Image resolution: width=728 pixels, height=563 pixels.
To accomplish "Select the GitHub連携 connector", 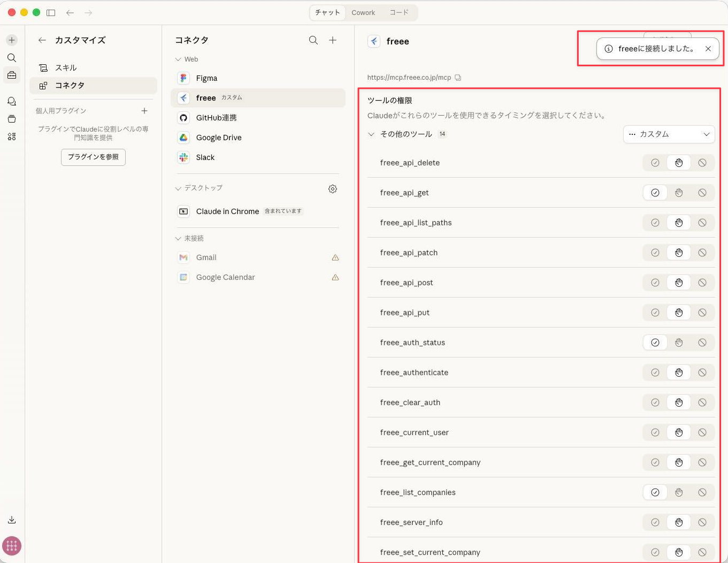I will tap(258, 118).
